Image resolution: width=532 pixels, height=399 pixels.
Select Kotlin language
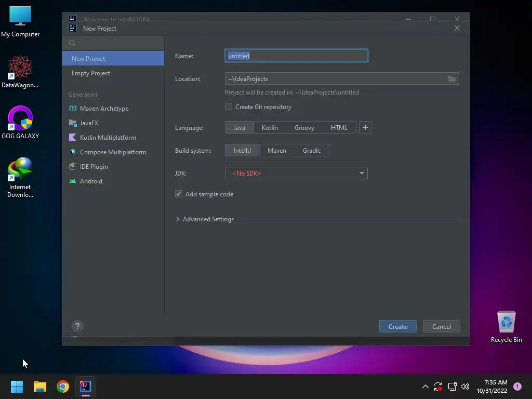[x=270, y=128]
